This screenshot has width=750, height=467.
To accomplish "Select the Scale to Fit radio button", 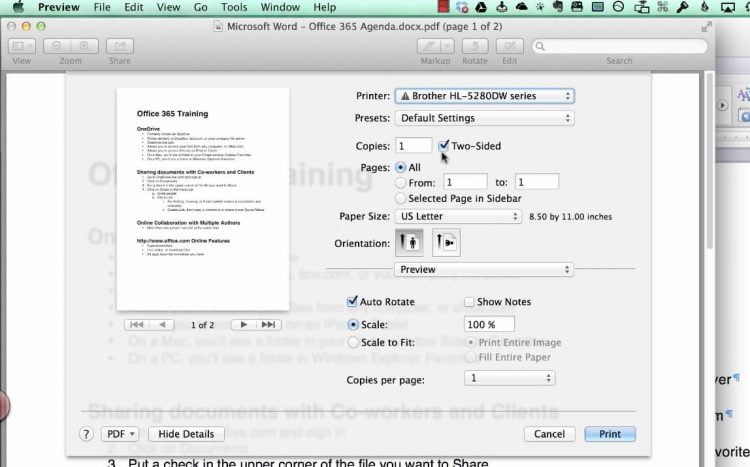I will 353,342.
